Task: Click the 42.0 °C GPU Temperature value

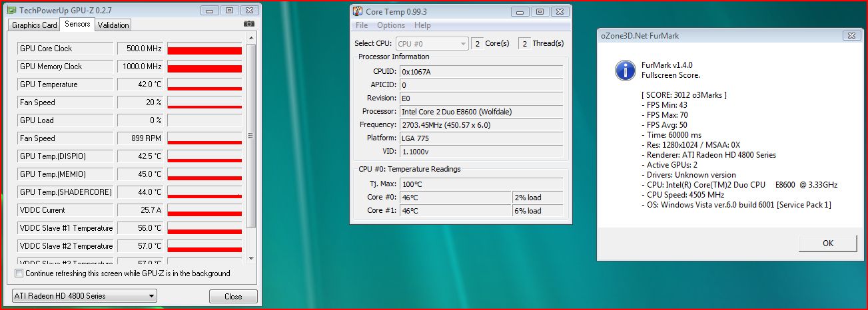Action: pyautogui.click(x=141, y=84)
